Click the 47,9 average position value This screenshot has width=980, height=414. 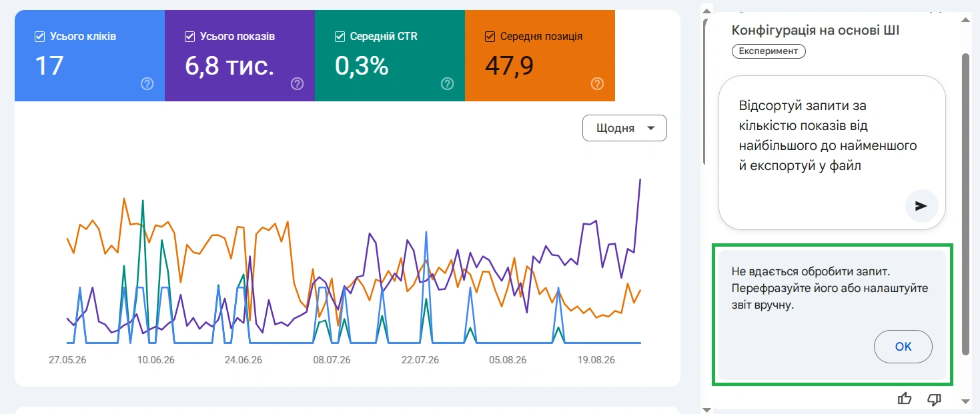(509, 66)
